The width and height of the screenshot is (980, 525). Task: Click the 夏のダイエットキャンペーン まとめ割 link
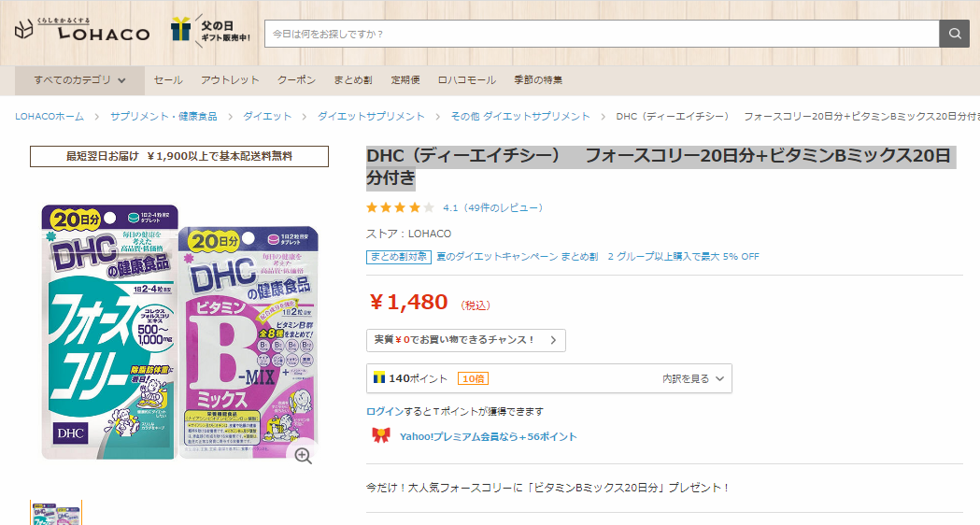(517, 256)
